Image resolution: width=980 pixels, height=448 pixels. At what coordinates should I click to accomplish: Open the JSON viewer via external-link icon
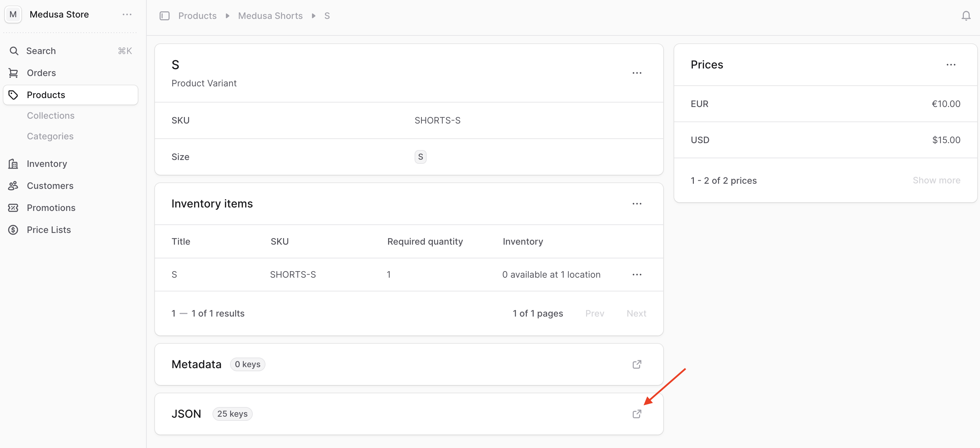tap(637, 414)
